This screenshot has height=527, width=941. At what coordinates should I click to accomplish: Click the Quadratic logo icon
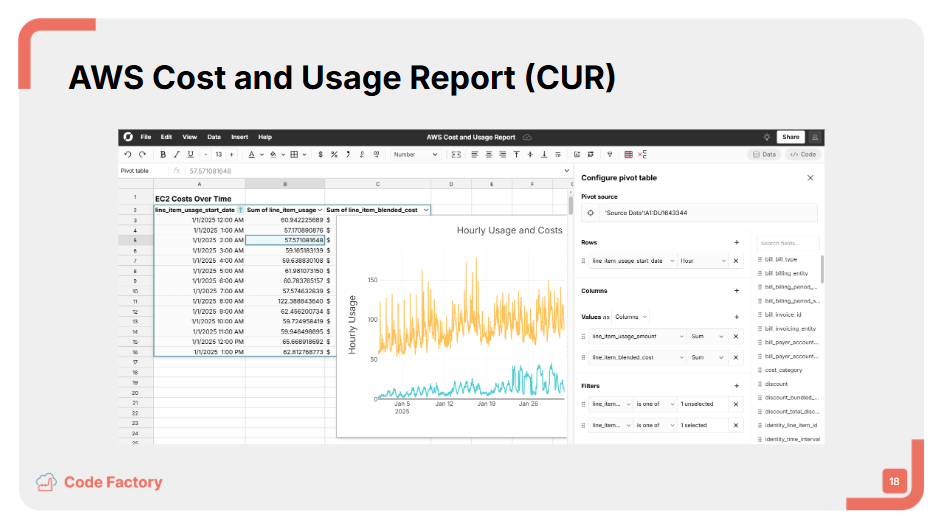click(x=128, y=137)
